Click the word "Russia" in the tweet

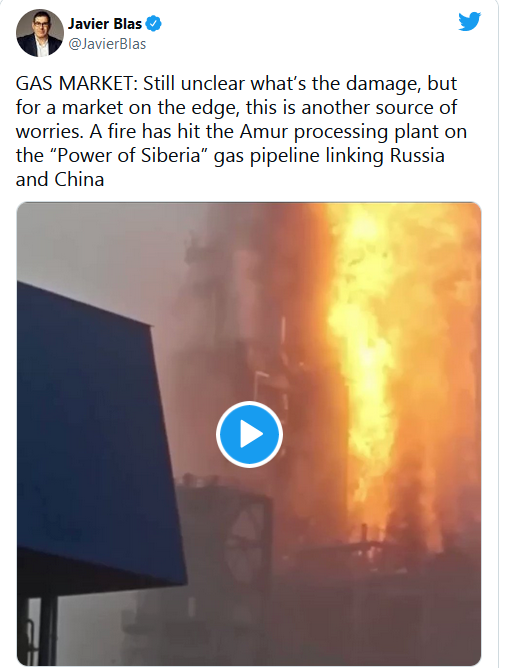point(417,155)
